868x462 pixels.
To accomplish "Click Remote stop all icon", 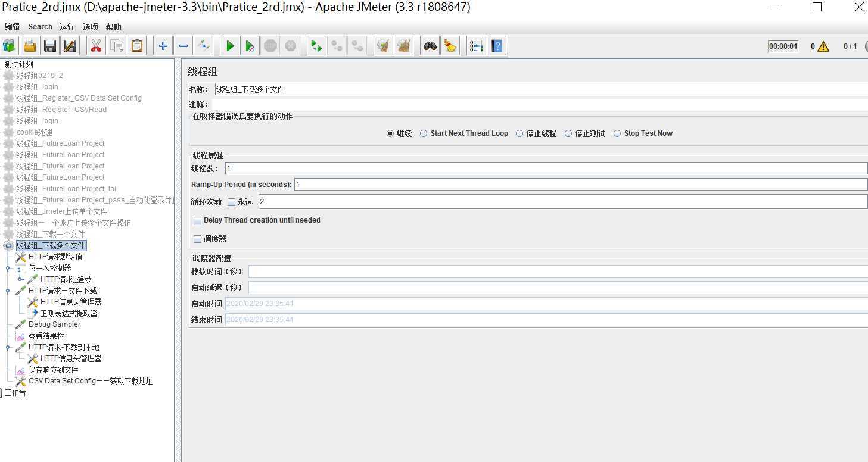I will 337,46.
